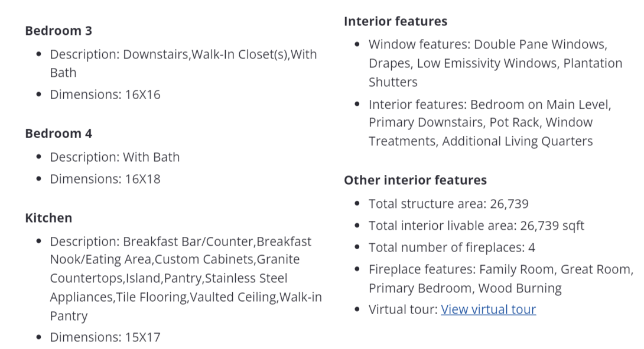The image size is (644, 349).
Task: Click the Bedroom 3 heading
Action: [58, 31]
